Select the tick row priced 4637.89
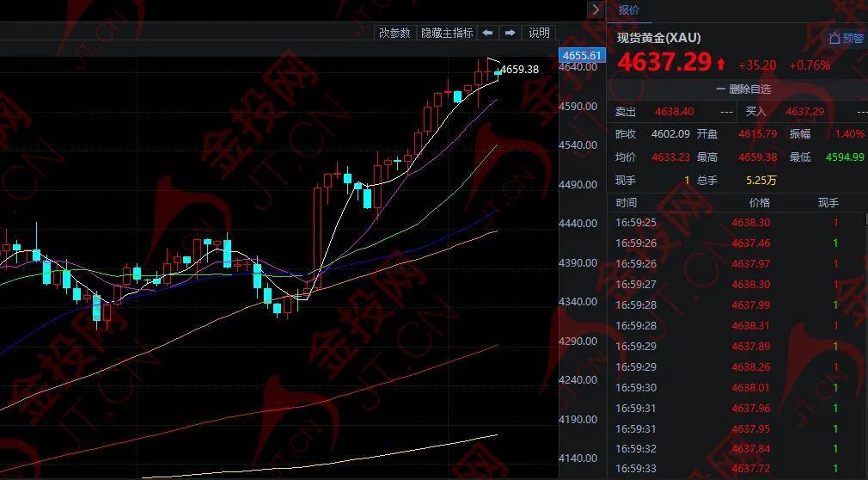This screenshot has width=868, height=480. [x=737, y=347]
